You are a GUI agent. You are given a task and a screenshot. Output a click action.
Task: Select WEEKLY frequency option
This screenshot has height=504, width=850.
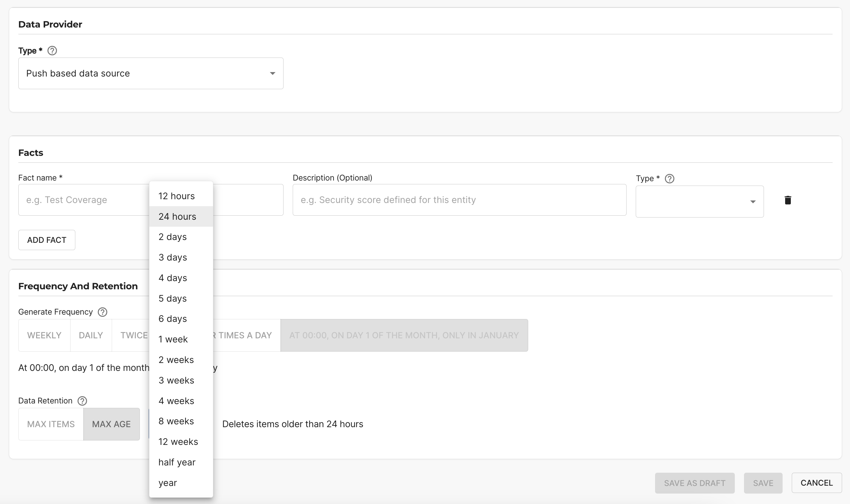pos(44,335)
